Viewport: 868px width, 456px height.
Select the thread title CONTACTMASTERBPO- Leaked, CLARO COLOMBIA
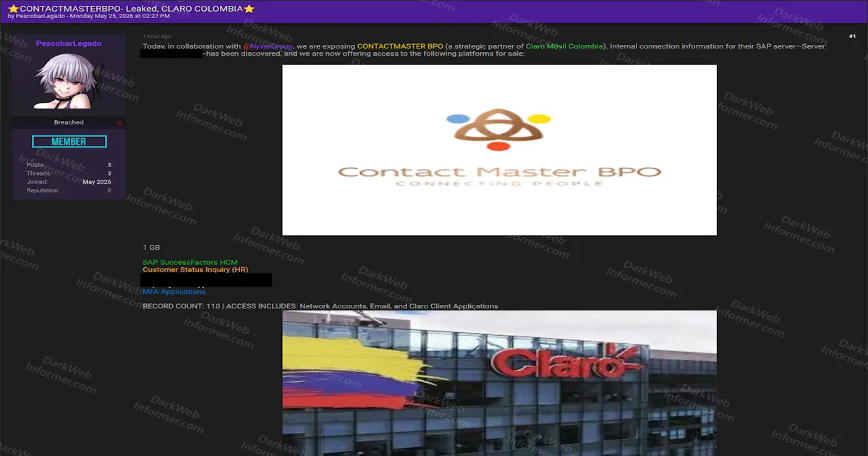[131, 8]
